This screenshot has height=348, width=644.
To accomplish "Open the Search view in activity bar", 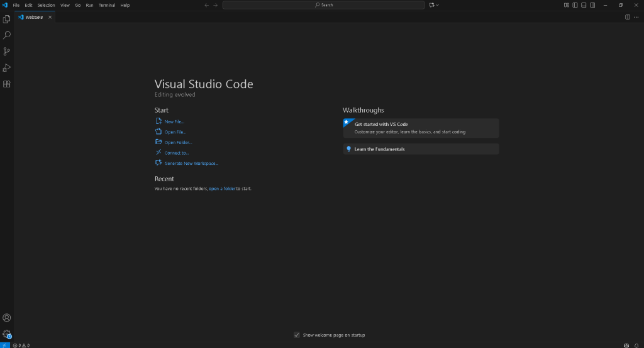I will tap(7, 35).
